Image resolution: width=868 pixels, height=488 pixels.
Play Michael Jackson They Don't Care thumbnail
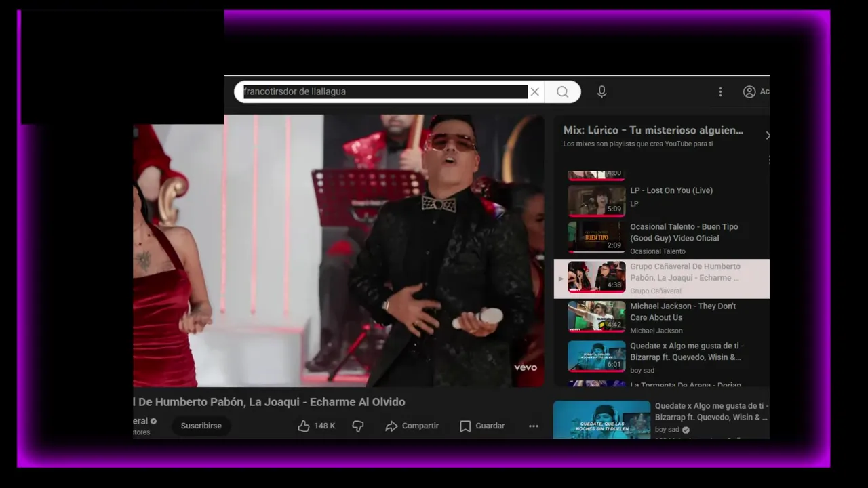(596, 317)
